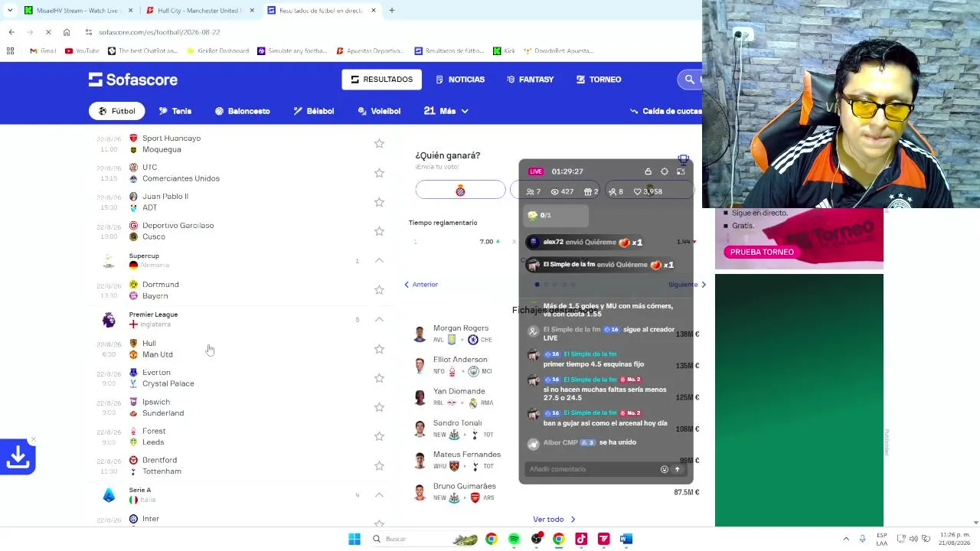
Task: Click the Sofascore search icon
Action: (690, 80)
